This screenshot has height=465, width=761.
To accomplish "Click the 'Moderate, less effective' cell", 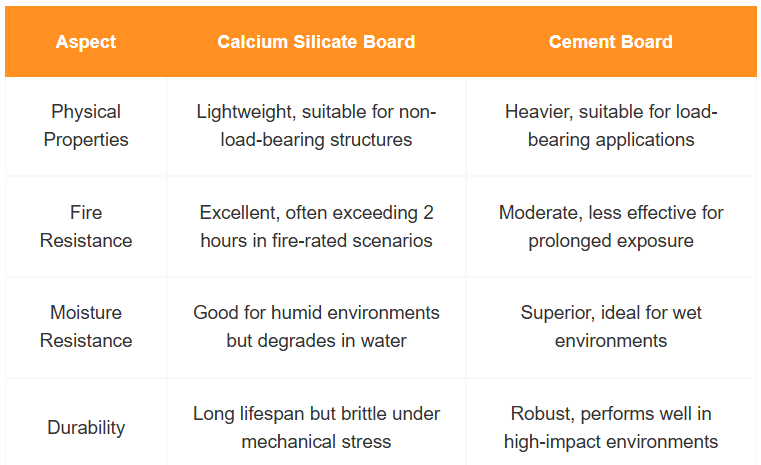I will pyautogui.click(x=610, y=226).
